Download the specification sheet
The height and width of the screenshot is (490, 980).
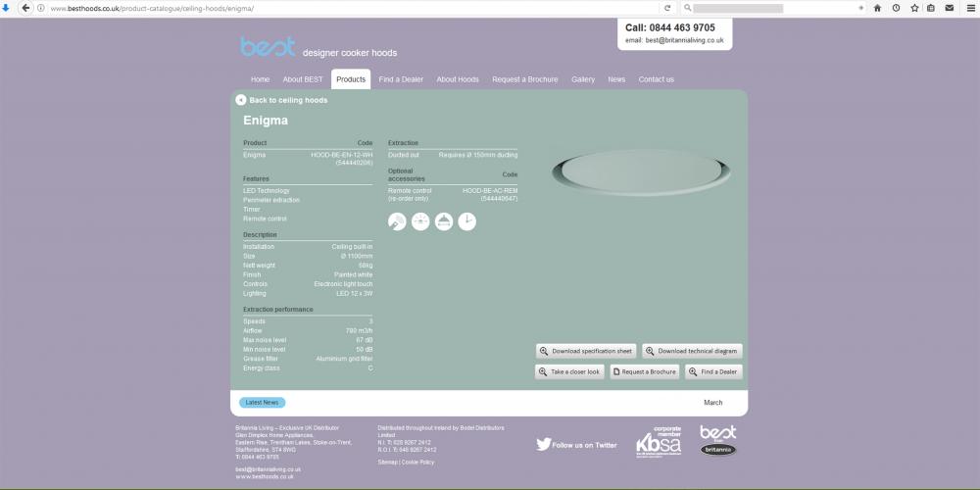click(x=586, y=351)
